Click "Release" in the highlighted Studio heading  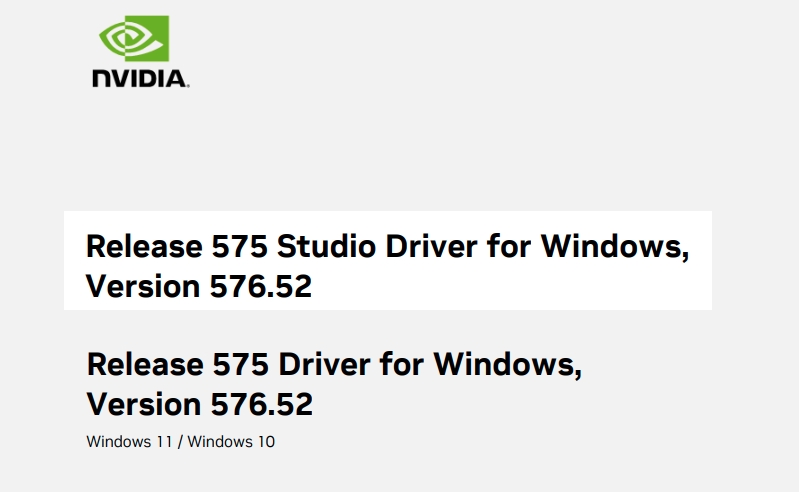144,247
